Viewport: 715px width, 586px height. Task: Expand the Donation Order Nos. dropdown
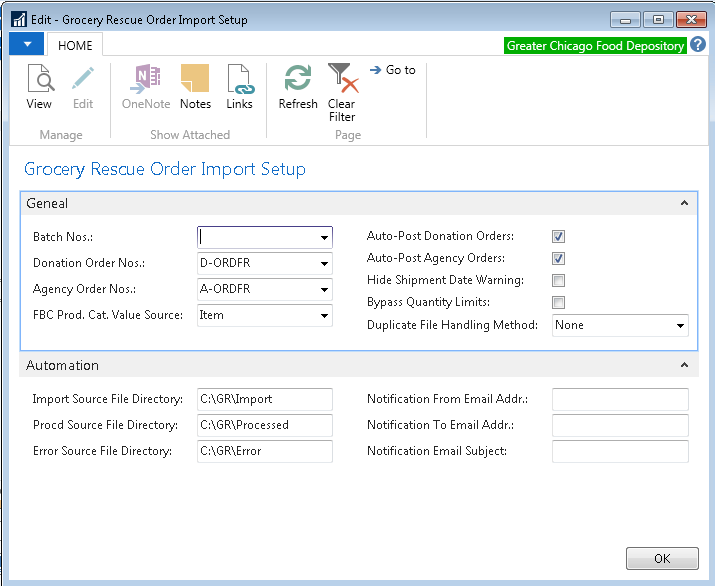coord(324,265)
